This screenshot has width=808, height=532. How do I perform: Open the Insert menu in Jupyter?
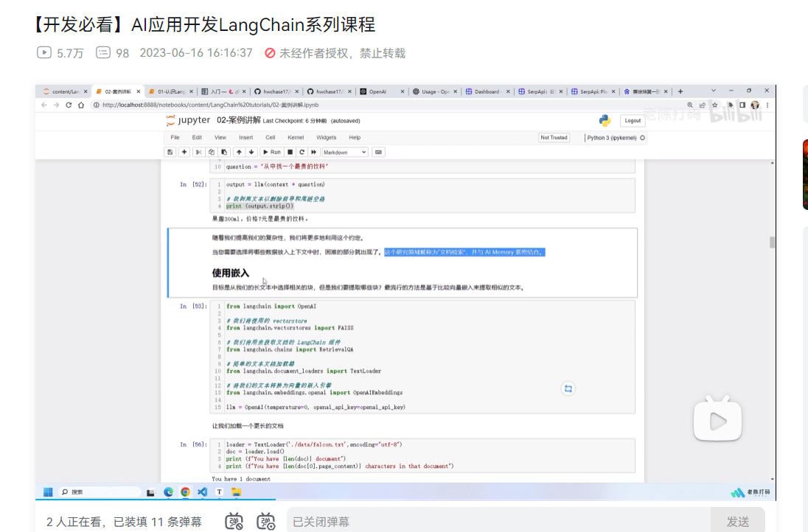pos(245,138)
